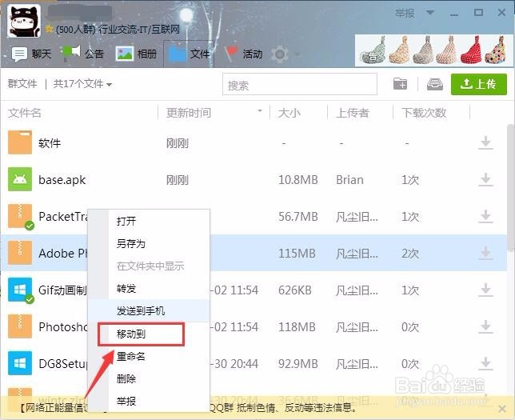Viewport: 515px width, 420px height.
Task: Download the 115MB Adobe file
Action: pyautogui.click(x=485, y=254)
